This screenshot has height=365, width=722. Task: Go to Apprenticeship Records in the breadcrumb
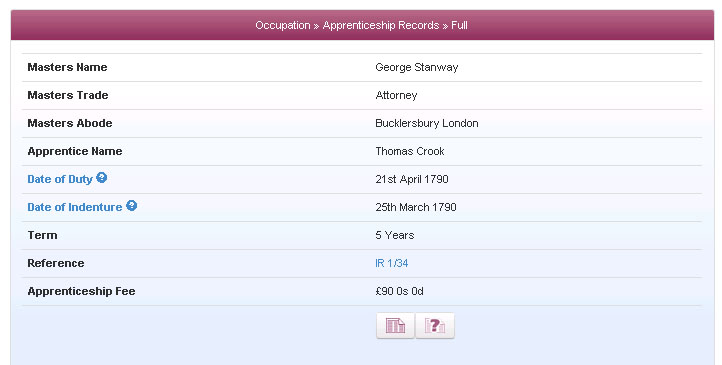click(381, 25)
